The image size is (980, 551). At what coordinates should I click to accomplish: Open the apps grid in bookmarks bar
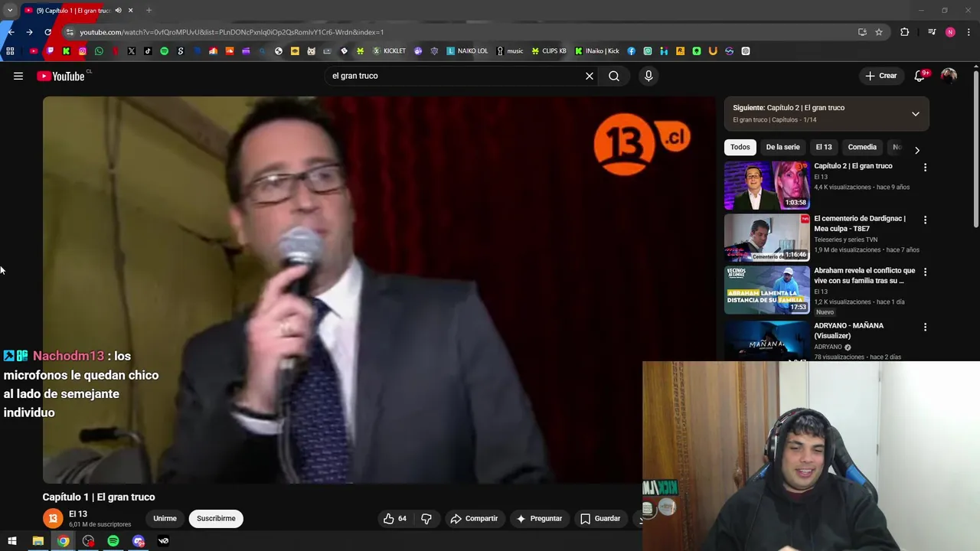click(x=10, y=51)
